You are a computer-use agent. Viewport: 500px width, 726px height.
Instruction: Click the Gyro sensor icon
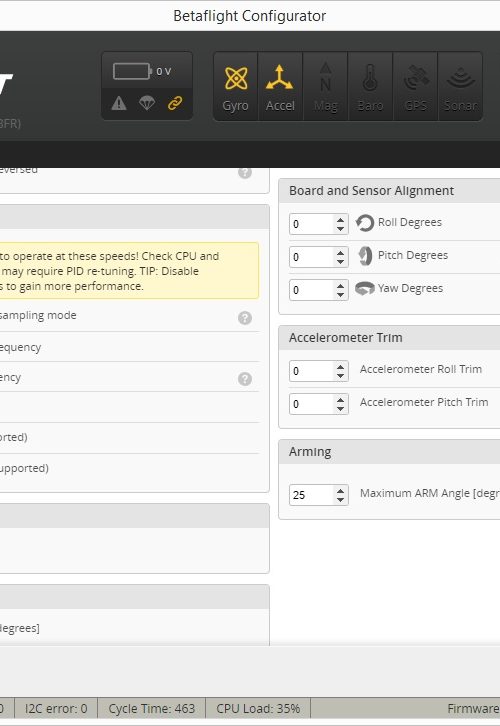pyautogui.click(x=236, y=87)
